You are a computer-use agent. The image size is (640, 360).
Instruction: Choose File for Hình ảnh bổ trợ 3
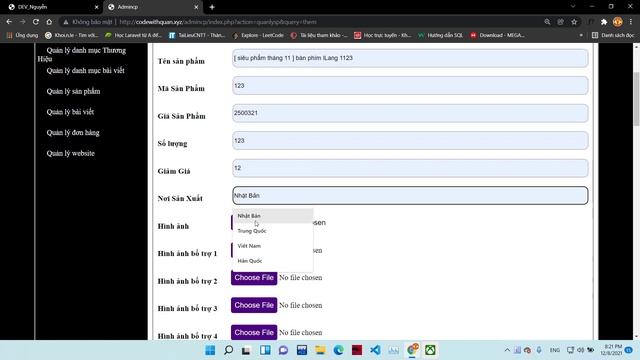[x=254, y=305]
